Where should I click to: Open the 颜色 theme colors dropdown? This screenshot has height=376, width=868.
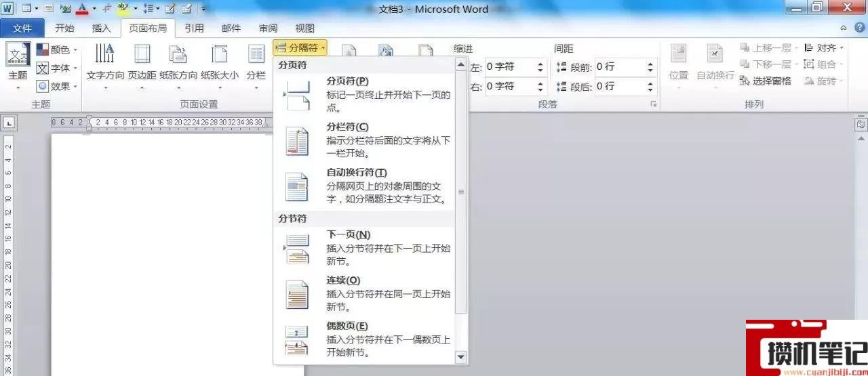57,49
